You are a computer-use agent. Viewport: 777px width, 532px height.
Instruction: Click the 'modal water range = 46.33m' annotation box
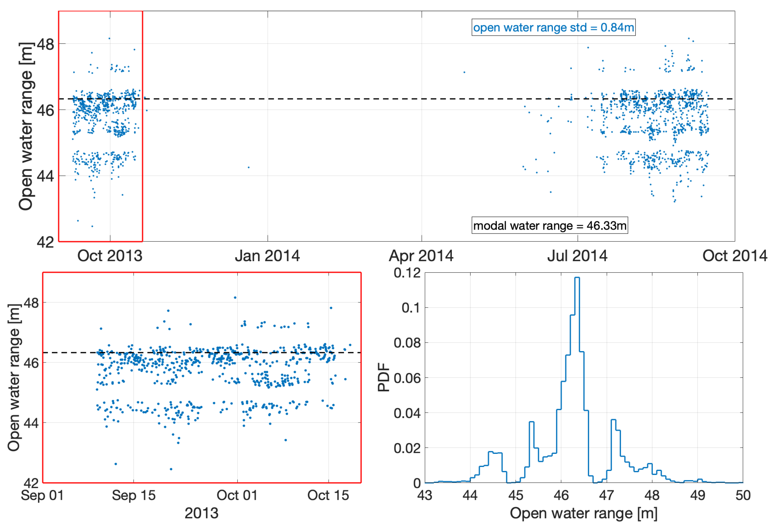click(x=550, y=226)
